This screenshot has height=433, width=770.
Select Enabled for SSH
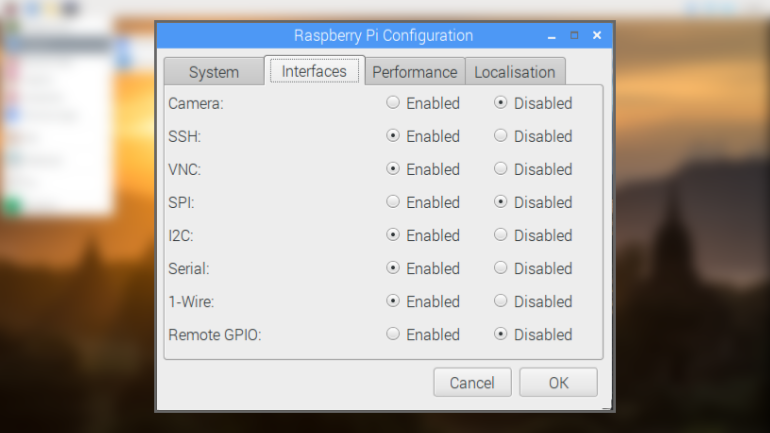click(x=393, y=135)
